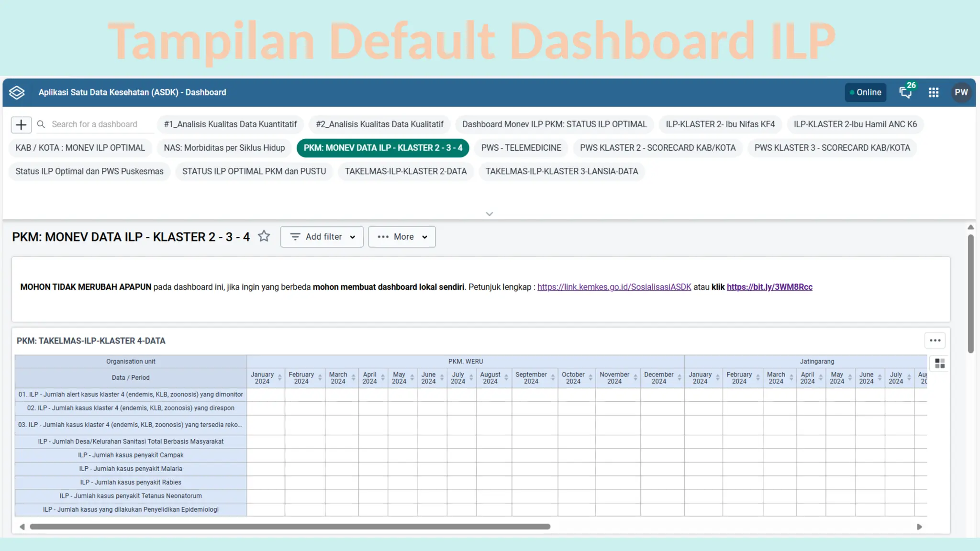Star the PKM MONEV DATA ILP dashboard
This screenshot has width=980, height=551.
tap(264, 236)
